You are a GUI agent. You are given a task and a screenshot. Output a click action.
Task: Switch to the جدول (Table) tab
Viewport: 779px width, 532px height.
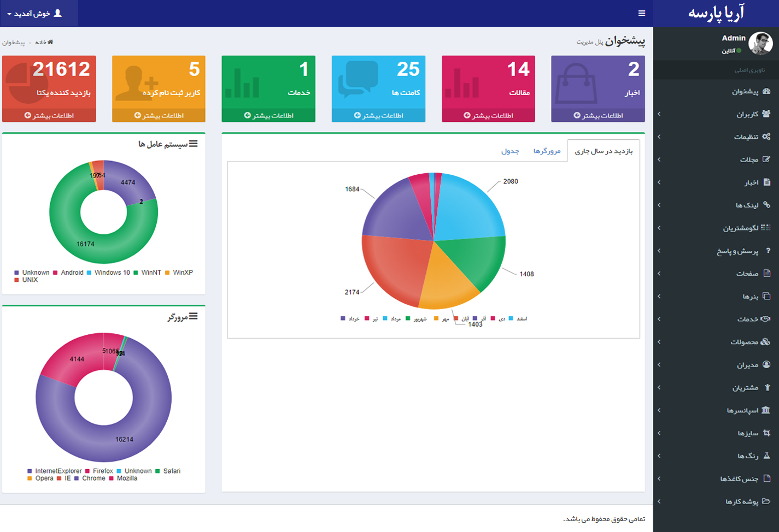pyautogui.click(x=510, y=151)
